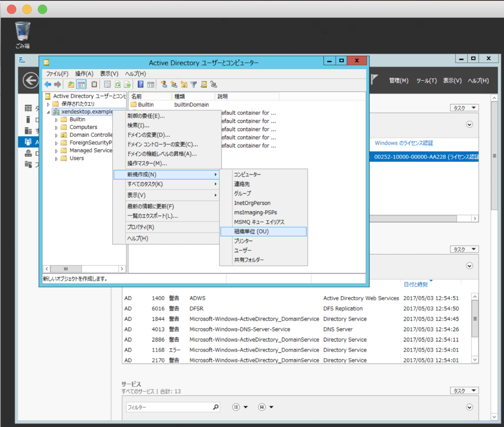
Task: Click the add-to-group toolbar icon
Action: tap(214, 84)
